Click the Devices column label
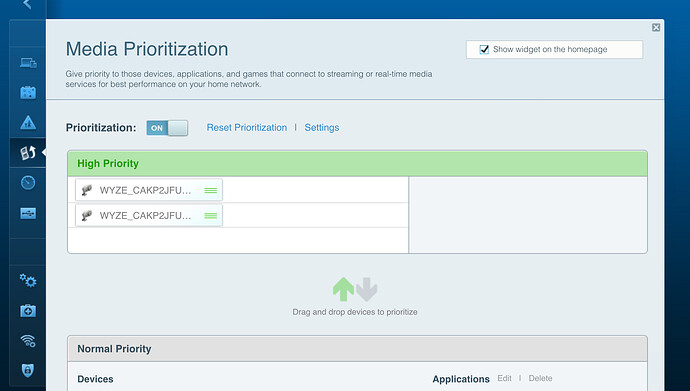The width and height of the screenshot is (690, 391). 95,379
